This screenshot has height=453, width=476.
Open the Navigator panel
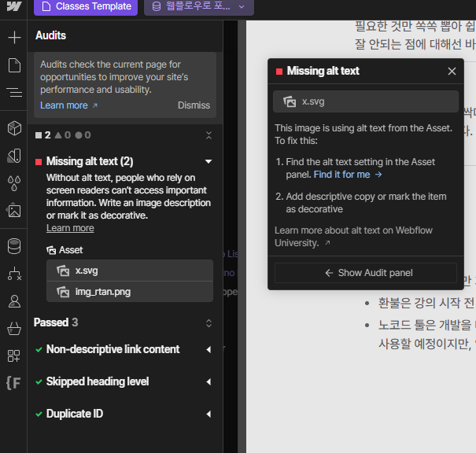[14, 92]
